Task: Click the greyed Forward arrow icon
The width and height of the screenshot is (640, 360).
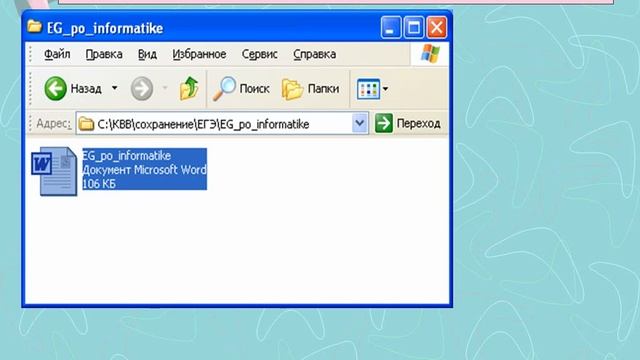Action: tap(142, 88)
